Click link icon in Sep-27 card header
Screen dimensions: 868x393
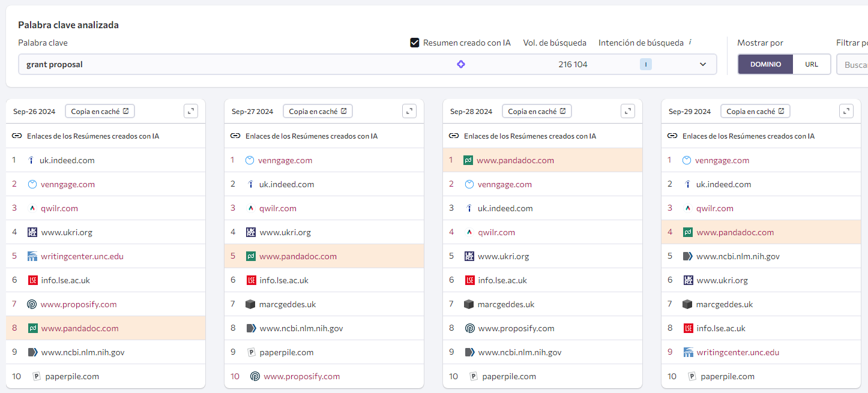235,136
